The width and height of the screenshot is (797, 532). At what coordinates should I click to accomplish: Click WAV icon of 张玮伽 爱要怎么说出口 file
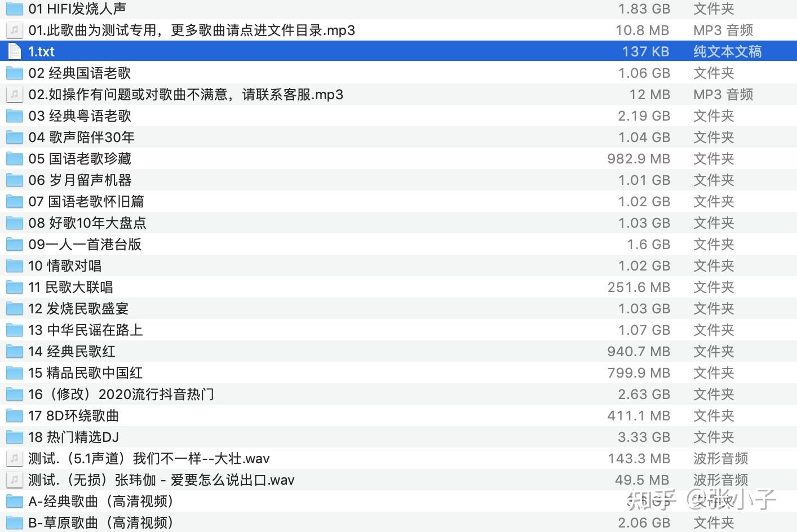coord(14,480)
